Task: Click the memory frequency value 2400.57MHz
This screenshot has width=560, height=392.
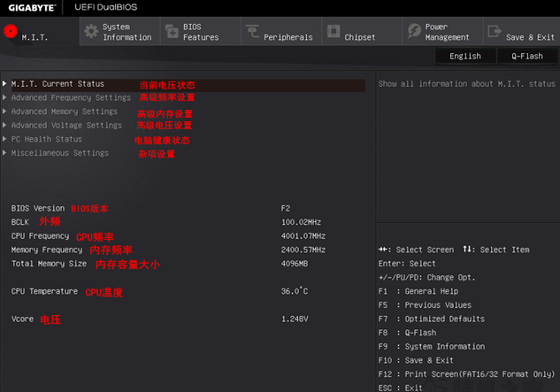Action: (x=303, y=250)
